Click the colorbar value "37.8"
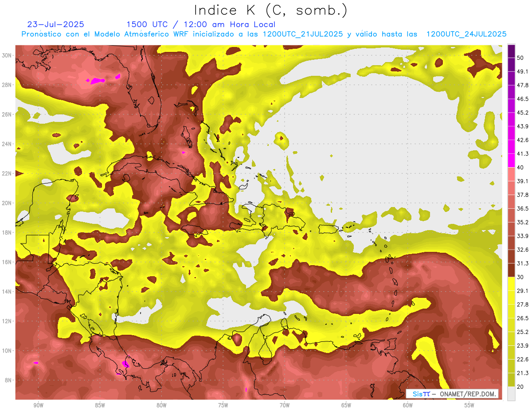 pos(523,195)
